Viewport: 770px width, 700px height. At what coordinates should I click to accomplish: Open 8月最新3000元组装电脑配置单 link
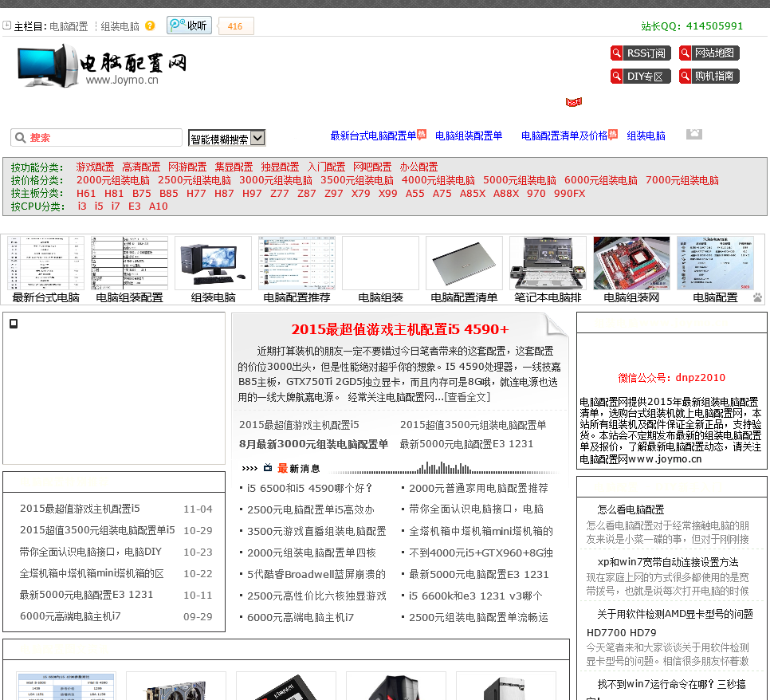[x=313, y=444]
